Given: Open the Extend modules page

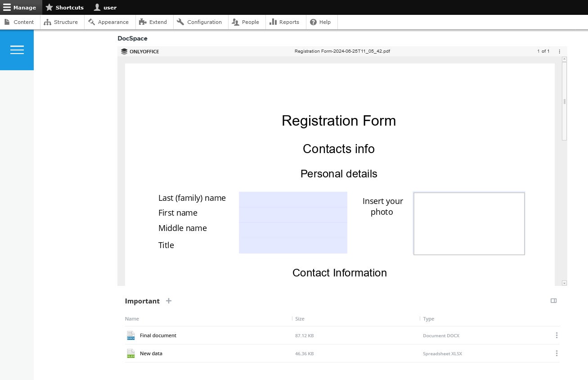Looking at the screenshot, I should pos(153,22).
